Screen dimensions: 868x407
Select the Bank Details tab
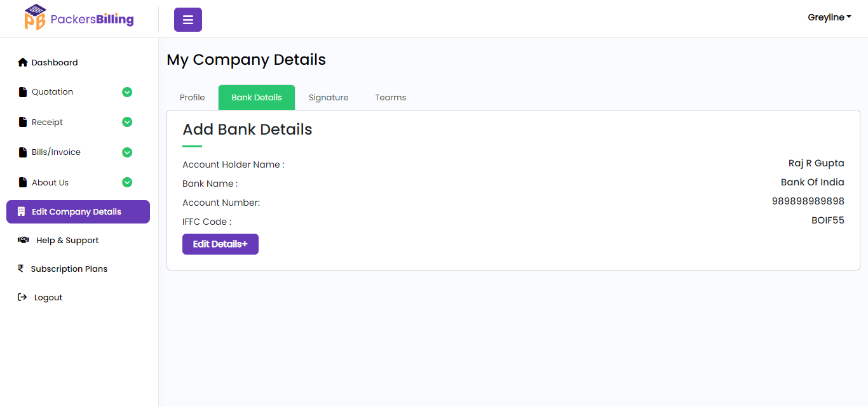pos(257,97)
